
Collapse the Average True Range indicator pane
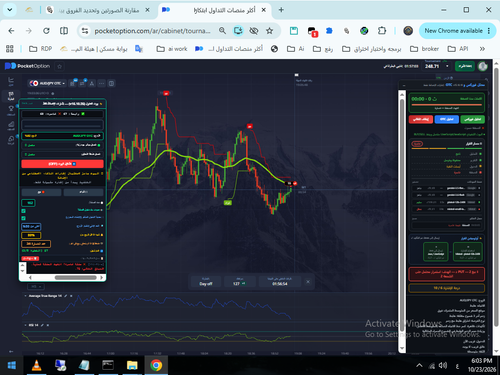[26, 296]
